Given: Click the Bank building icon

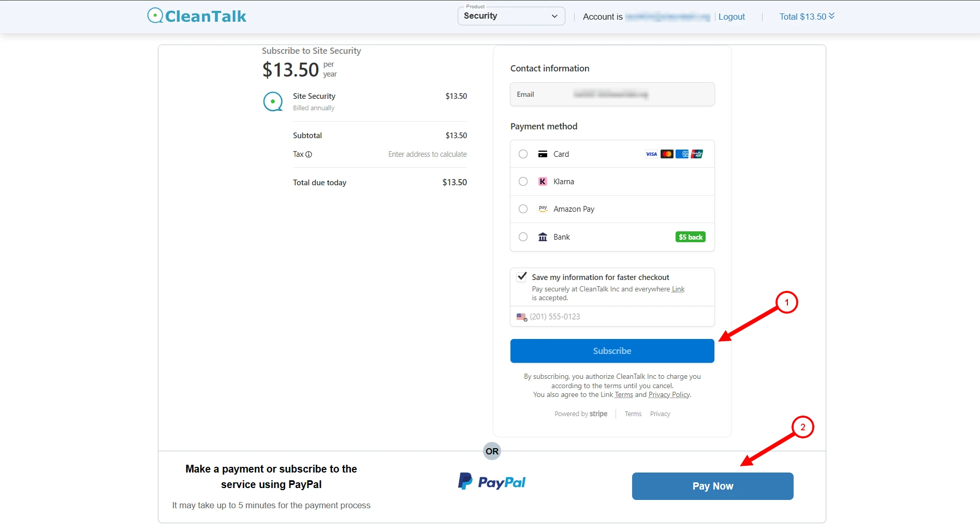Looking at the screenshot, I should [543, 237].
